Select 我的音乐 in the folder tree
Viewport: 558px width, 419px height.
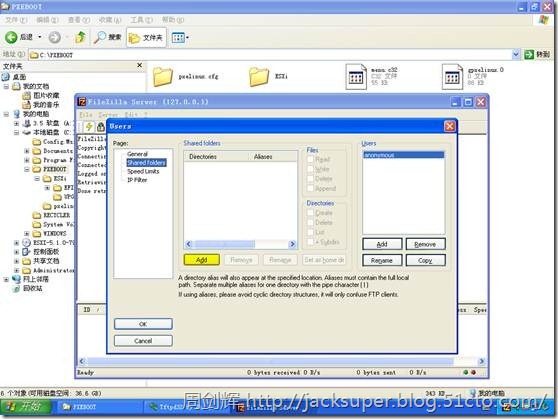(46, 105)
